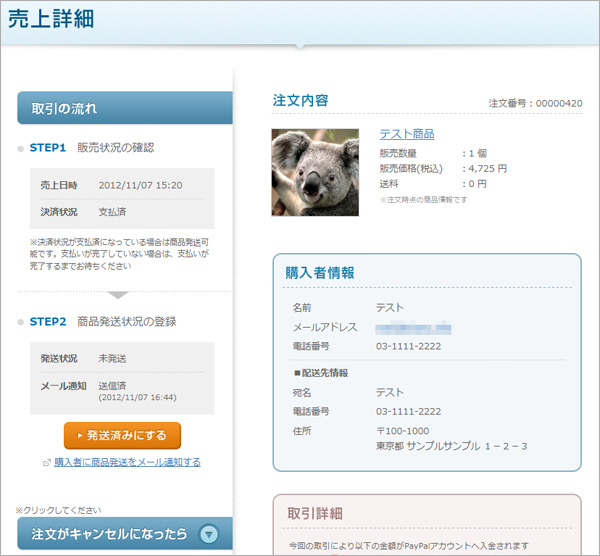Click the 売上詳細 page title
Image resolution: width=600 pixels, height=556 pixels.
click(x=51, y=22)
